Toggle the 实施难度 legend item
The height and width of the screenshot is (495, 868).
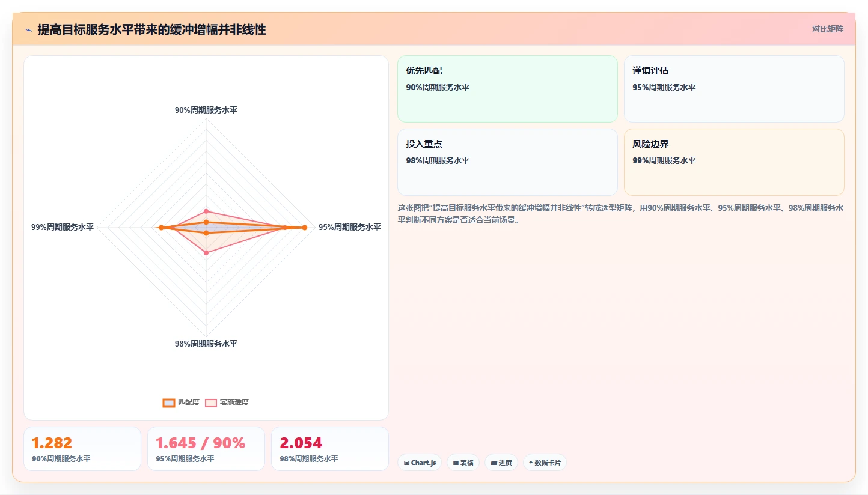click(x=227, y=402)
